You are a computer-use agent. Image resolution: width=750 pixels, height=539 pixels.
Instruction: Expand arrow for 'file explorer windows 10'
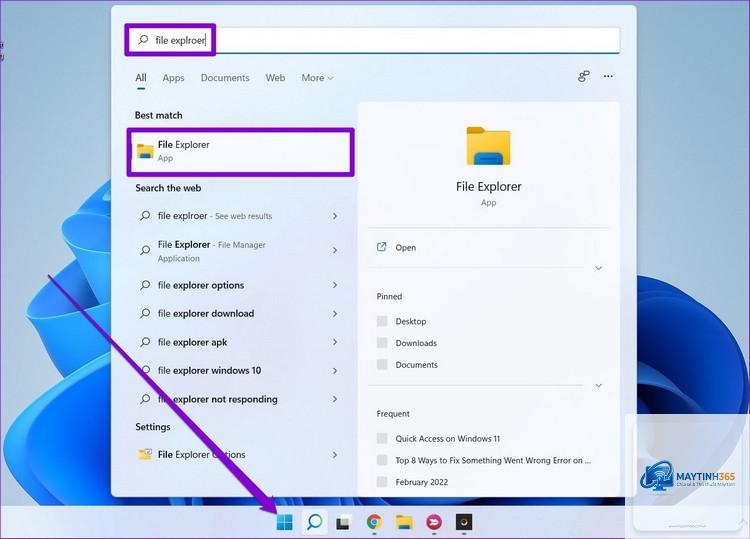[335, 371]
